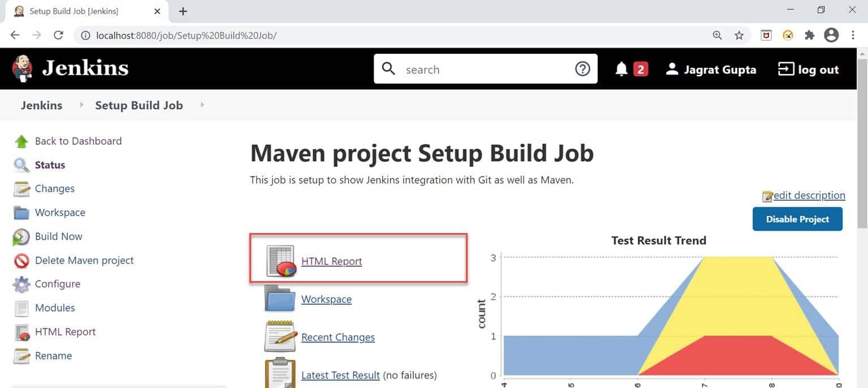Click the Status magnifier icon

tap(21, 165)
